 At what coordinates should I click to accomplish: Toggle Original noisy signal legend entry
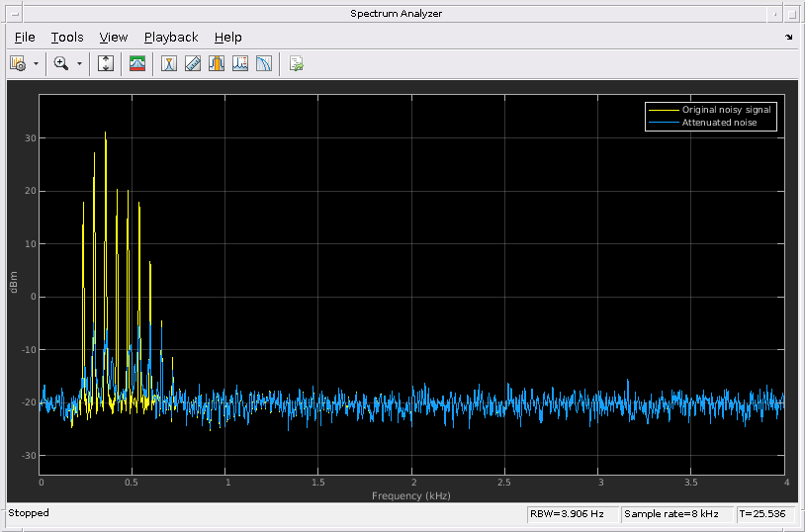(726, 110)
